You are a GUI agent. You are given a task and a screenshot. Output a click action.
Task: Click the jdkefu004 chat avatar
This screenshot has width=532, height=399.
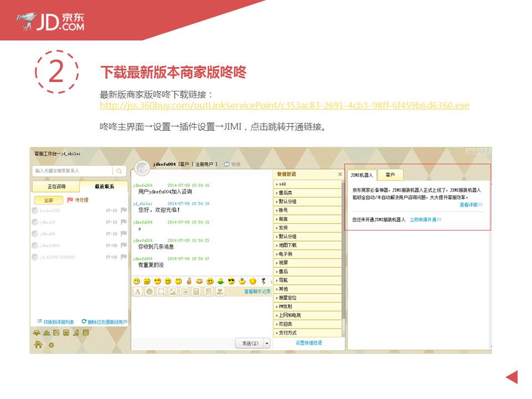pyautogui.click(x=142, y=167)
